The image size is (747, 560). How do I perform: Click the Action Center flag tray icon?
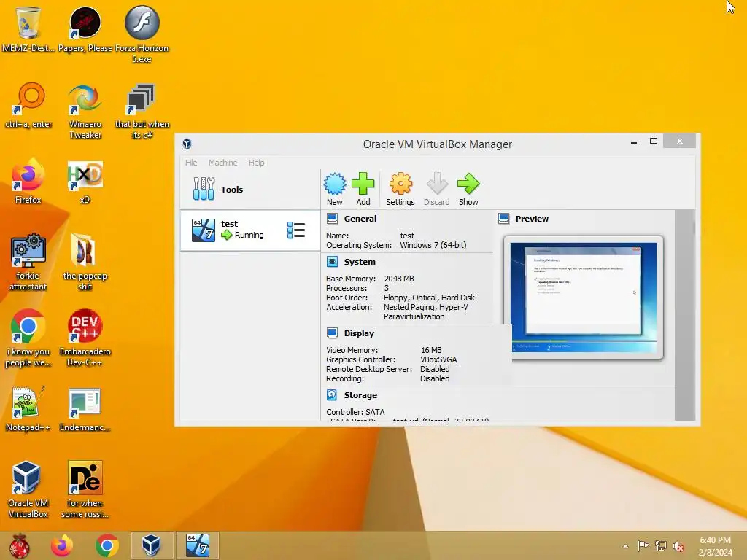coord(643,546)
